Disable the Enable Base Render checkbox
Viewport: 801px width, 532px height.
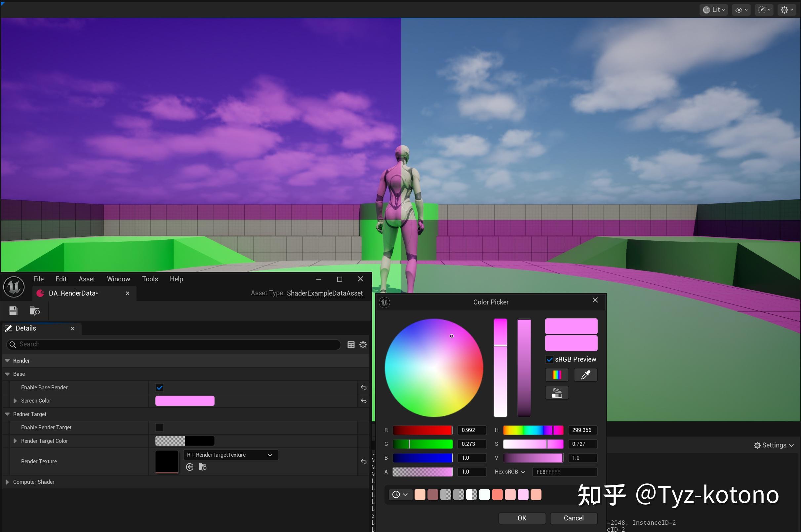(x=159, y=387)
